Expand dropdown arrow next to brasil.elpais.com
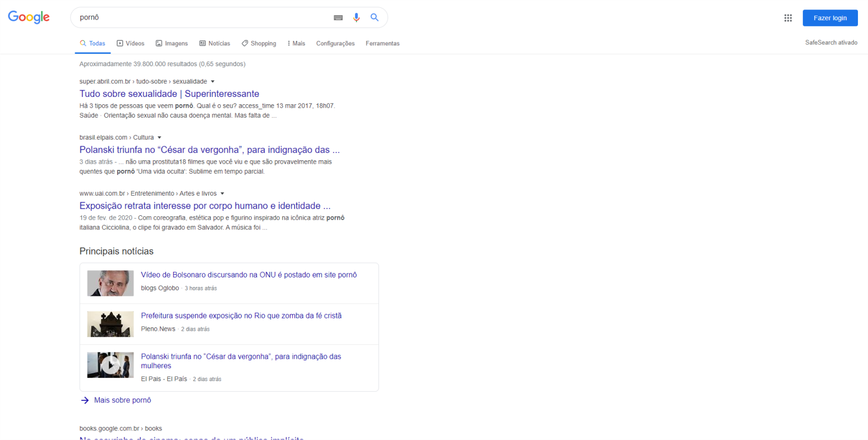 (159, 138)
